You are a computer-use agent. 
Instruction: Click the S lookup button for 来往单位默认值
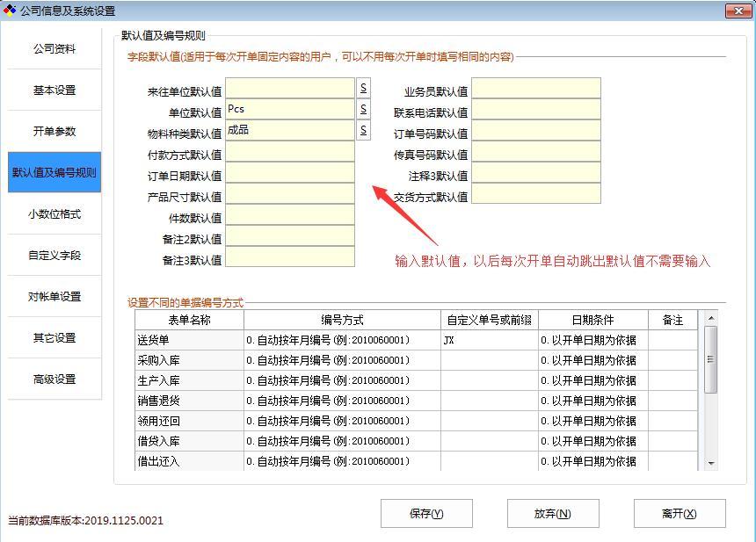(x=364, y=88)
